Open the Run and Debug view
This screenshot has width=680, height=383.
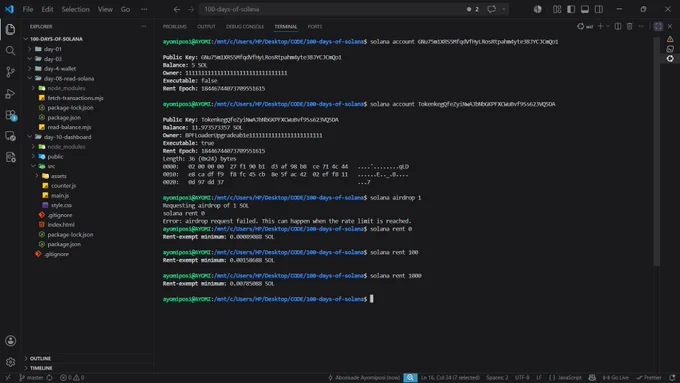(10, 93)
